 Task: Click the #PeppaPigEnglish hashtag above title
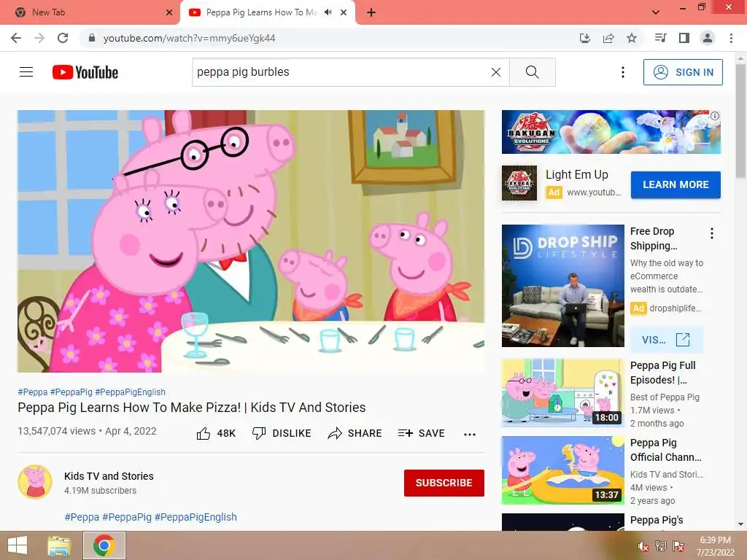pyautogui.click(x=130, y=392)
